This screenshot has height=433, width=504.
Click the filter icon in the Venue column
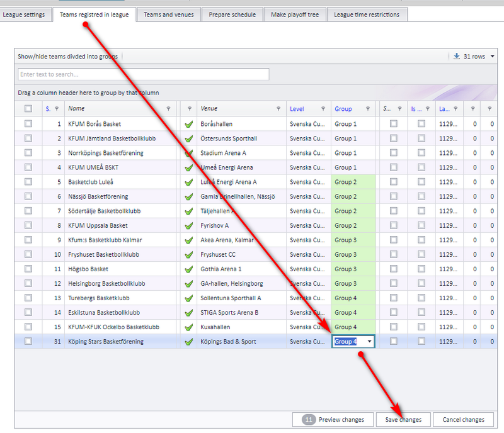278,109
